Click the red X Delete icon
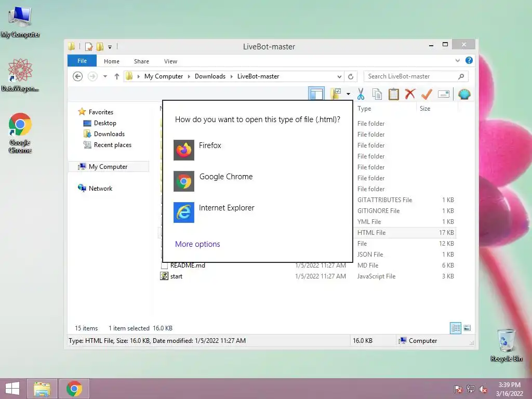Viewport: 532px width, 399px height. click(x=410, y=94)
